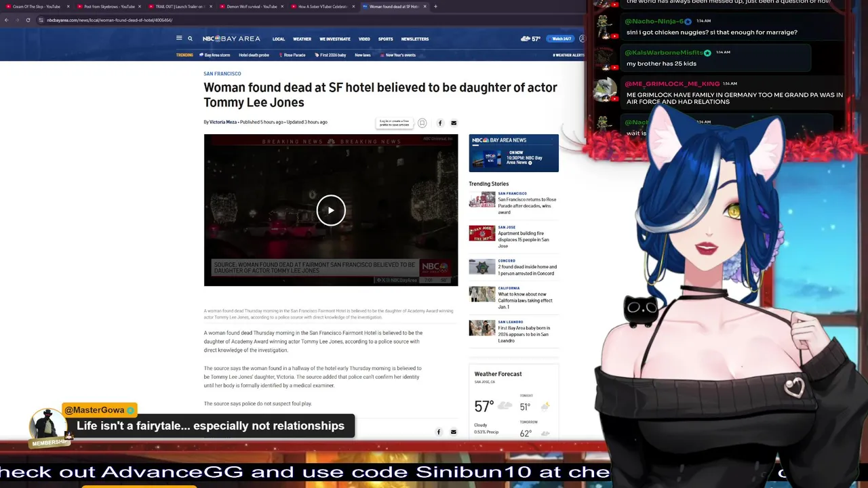Share by email icon below the article
Screen dimensions: 868x488
point(454,432)
